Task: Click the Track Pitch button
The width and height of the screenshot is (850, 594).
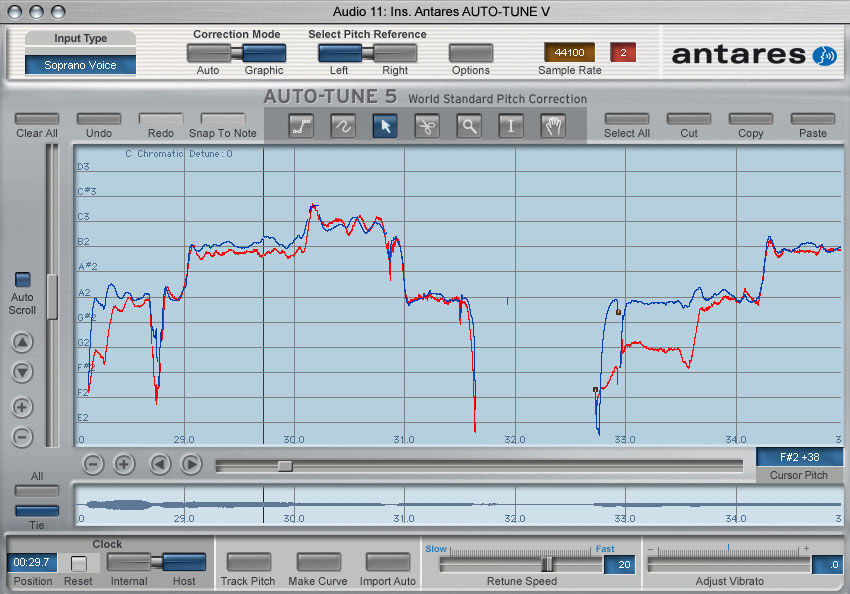Action: click(x=249, y=562)
